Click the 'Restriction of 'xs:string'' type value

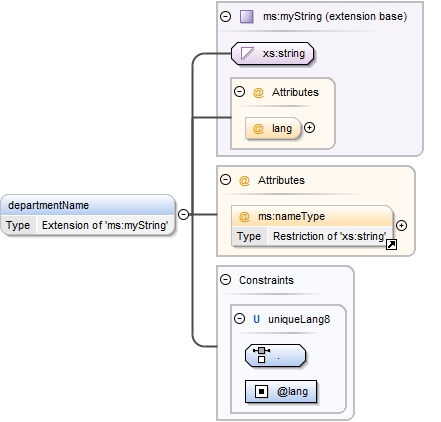coord(330,236)
